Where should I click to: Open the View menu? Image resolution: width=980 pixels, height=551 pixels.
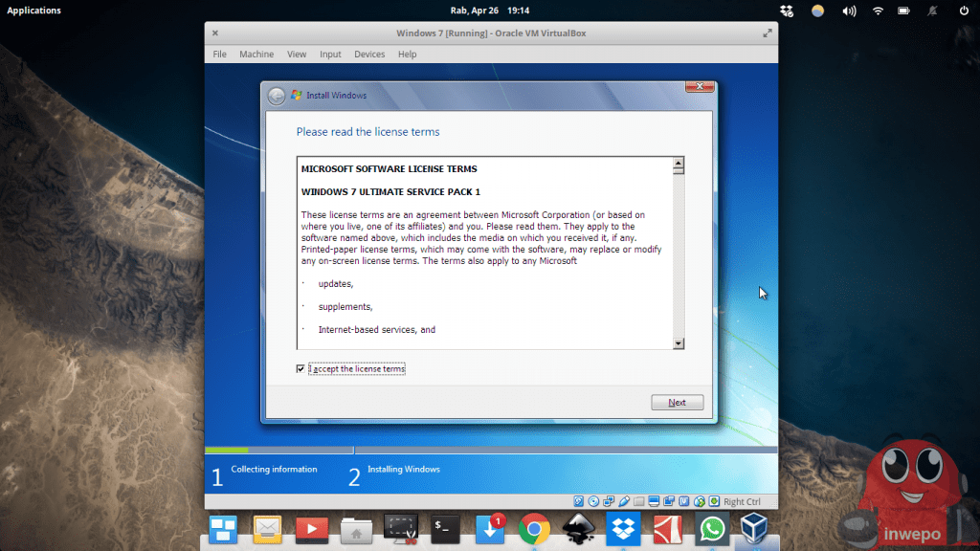297,55
